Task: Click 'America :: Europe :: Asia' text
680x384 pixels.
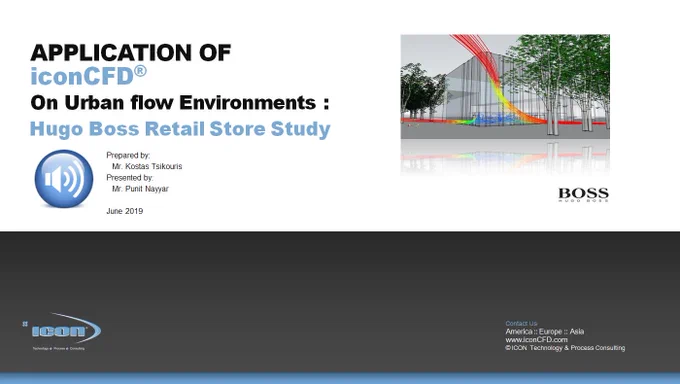Action: [x=545, y=331]
